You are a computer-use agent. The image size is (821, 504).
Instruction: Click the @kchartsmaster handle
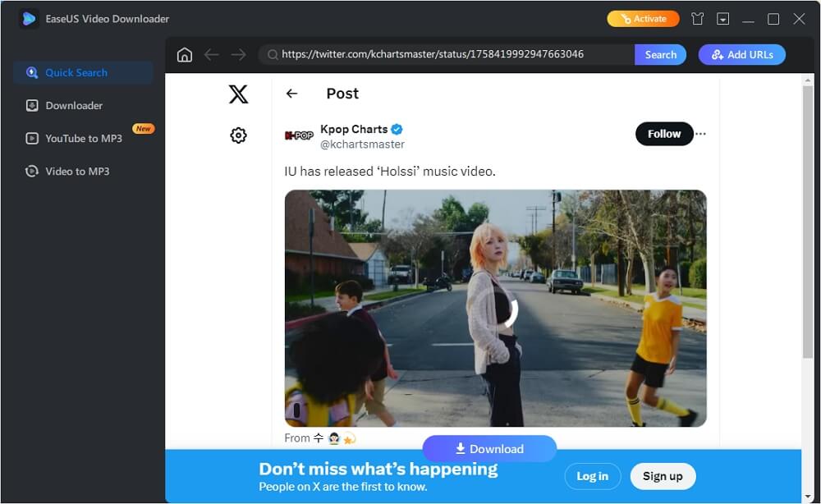click(x=362, y=144)
